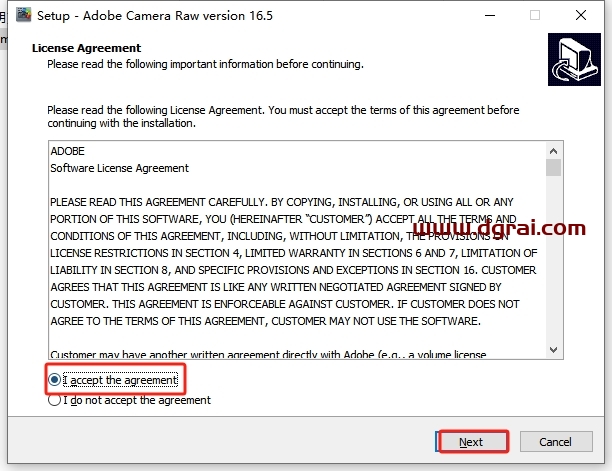Click the www.dgrai.com watermark text

(499, 227)
